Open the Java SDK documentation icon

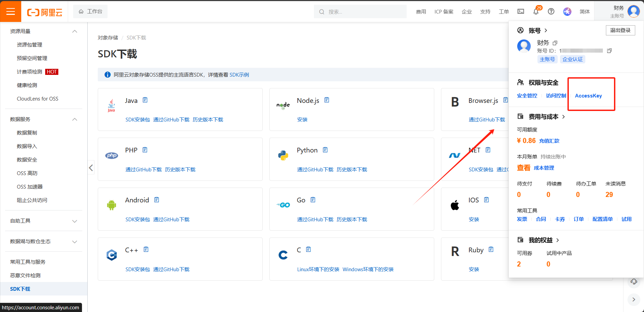tap(145, 100)
